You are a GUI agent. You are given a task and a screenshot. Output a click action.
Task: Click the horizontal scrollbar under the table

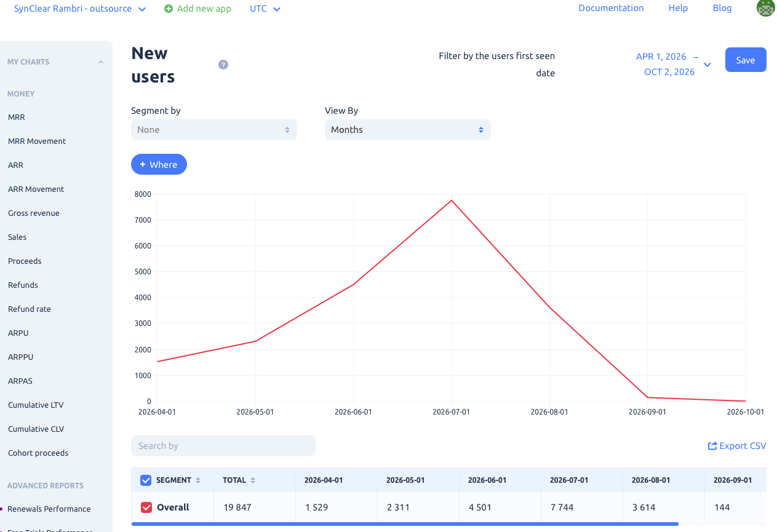point(405,524)
